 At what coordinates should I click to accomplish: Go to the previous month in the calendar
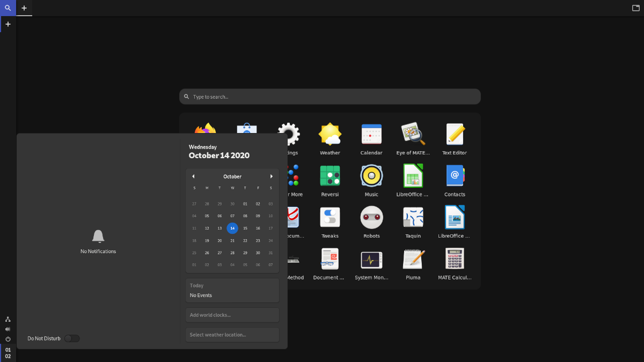(193, 176)
